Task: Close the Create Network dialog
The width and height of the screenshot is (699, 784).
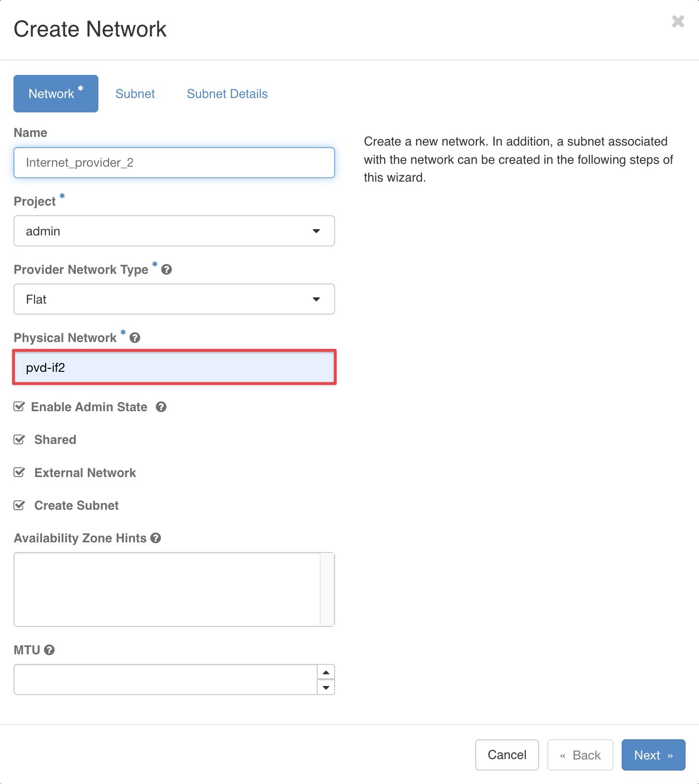Action: pos(678,22)
